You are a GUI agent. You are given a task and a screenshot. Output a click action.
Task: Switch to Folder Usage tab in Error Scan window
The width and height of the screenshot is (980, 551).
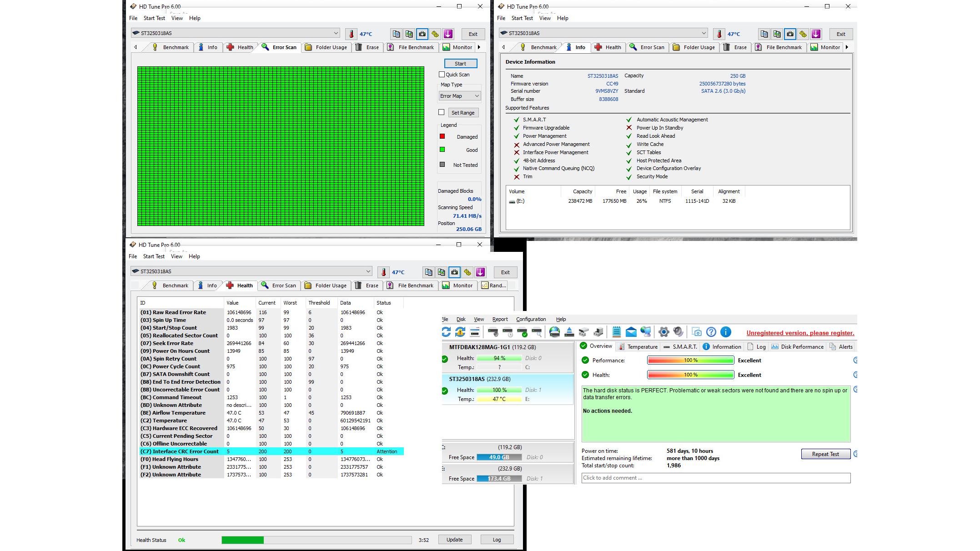click(x=326, y=47)
